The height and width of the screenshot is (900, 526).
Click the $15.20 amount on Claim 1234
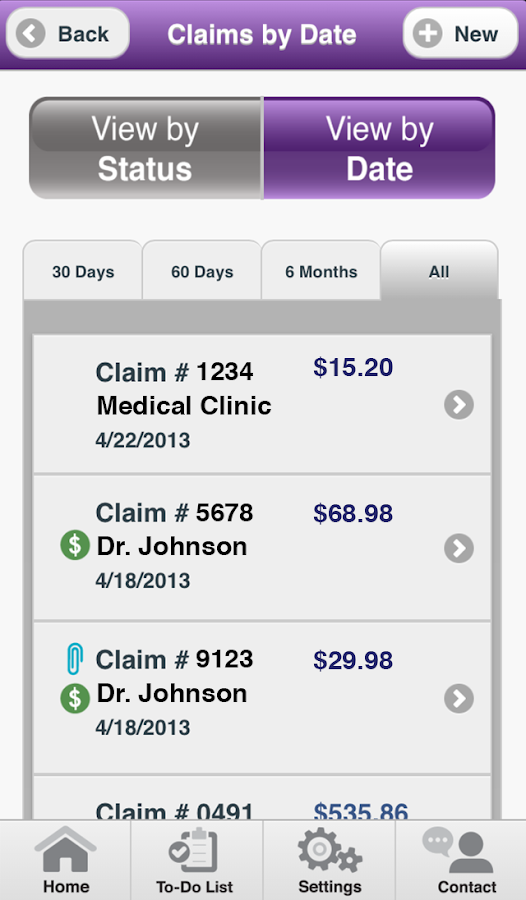click(x=353, y=367)
